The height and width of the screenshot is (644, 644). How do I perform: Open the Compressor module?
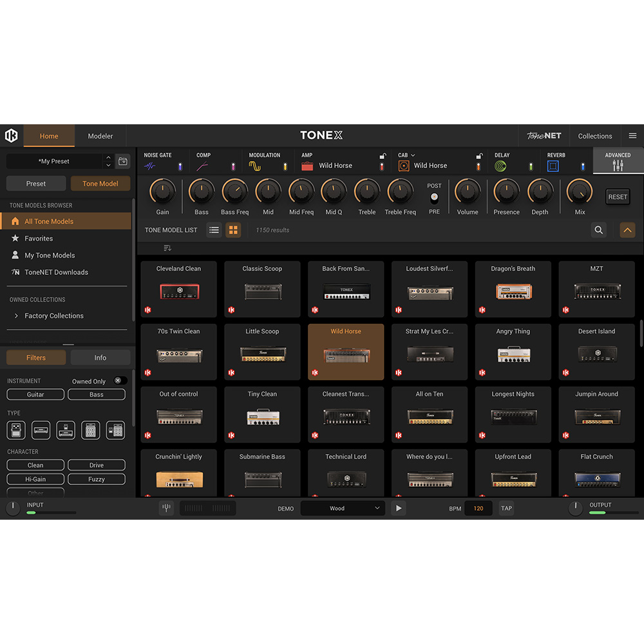[x=201, y=164]
